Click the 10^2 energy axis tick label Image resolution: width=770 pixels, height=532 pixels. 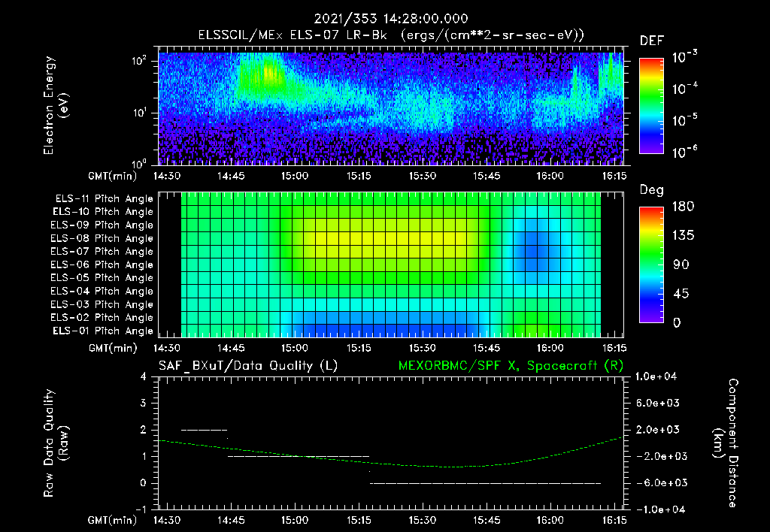tap(139, 61)
